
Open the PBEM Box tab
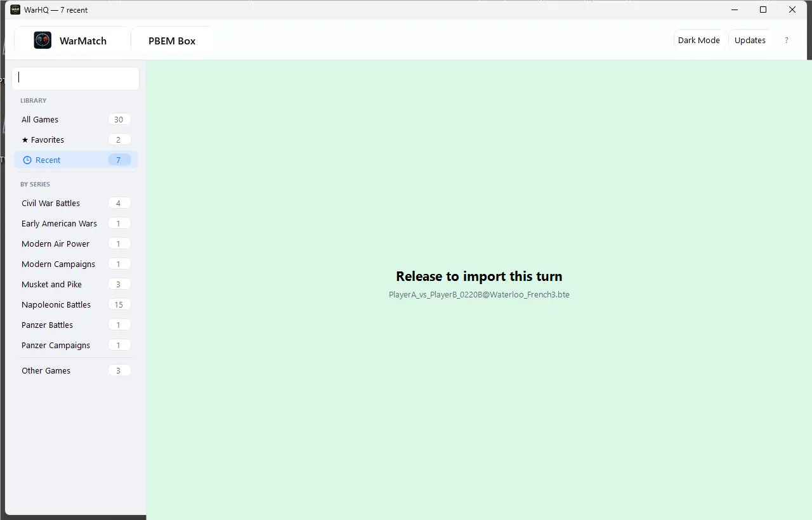pos(172,41)
